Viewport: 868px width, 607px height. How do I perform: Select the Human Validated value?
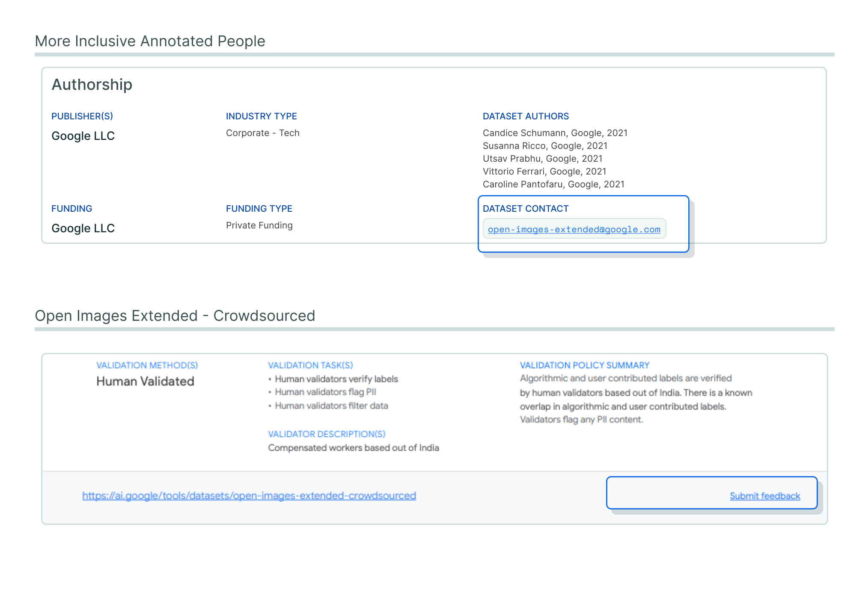pos(145,381)
